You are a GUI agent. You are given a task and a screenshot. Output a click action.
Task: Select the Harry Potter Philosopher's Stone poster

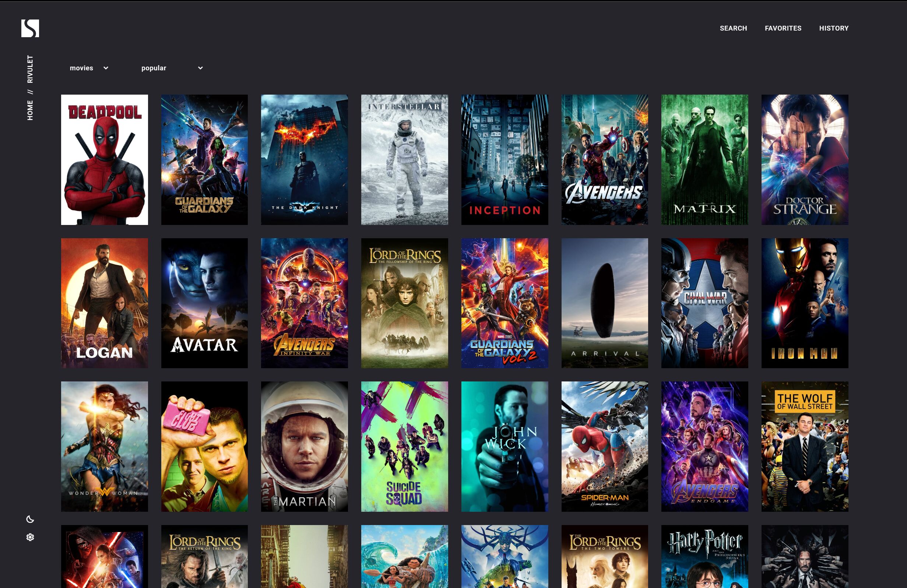704,557
